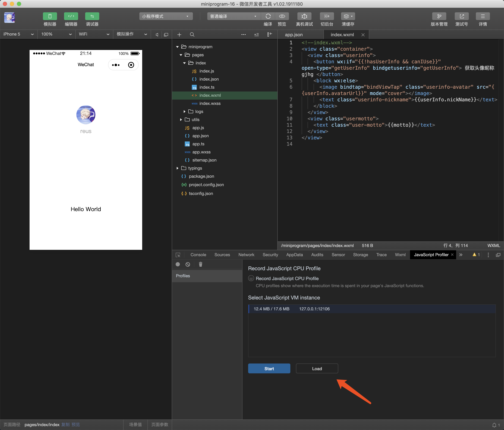Click the warning count indicator
This screenshot has height=430, width=504.
tap(476, 255)
